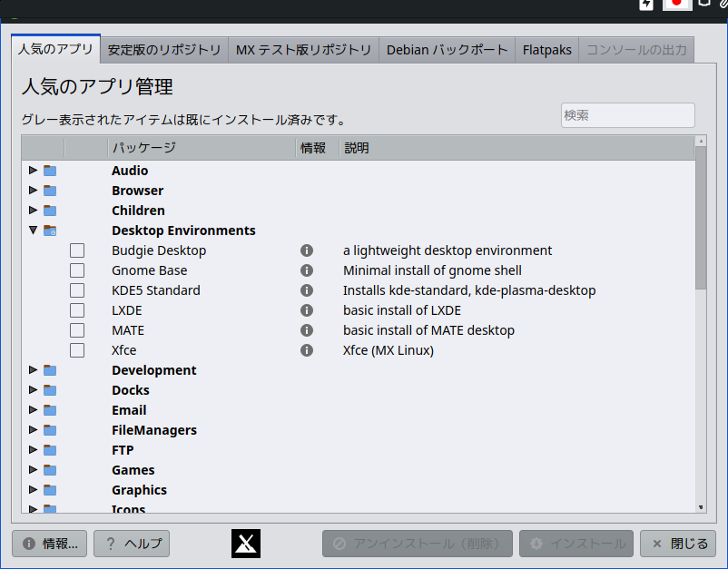Viewport: 728px width, 569px height.
Task: Expand the Email category arrow
Action: coord(33,410)
